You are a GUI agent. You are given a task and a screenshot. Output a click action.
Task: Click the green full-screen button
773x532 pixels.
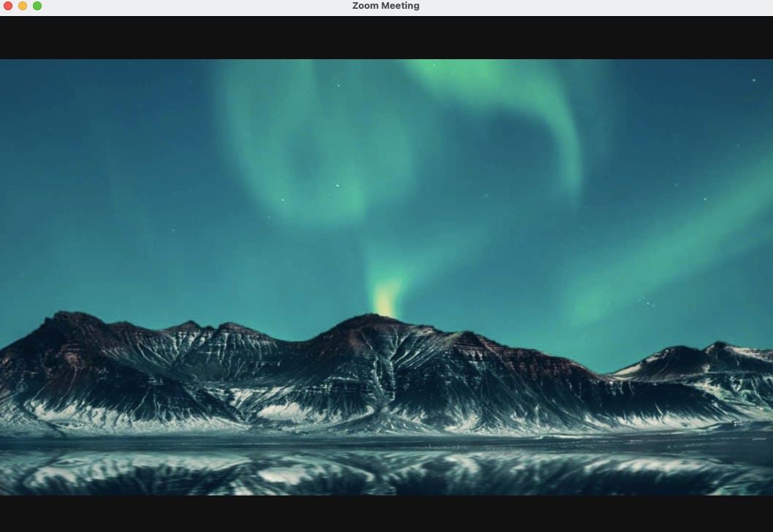click(37, 6)
